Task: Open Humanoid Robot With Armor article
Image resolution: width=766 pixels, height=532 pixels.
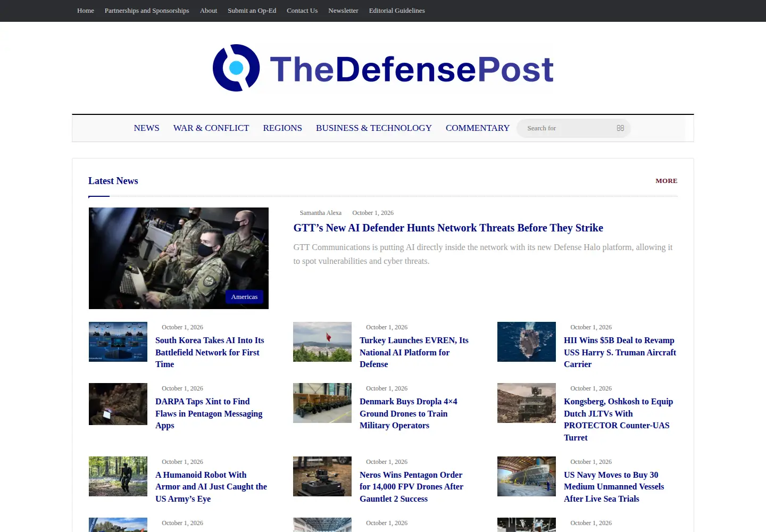Action: (x=211, y=487)
